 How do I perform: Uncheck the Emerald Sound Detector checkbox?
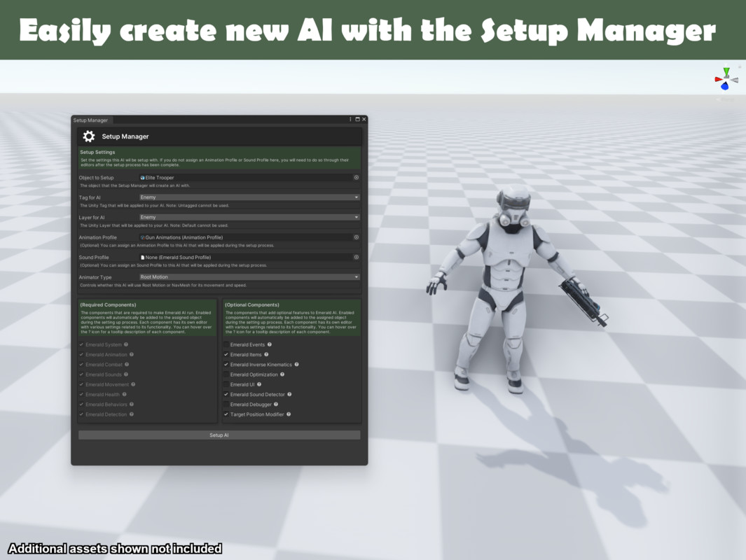coord(226,395)
